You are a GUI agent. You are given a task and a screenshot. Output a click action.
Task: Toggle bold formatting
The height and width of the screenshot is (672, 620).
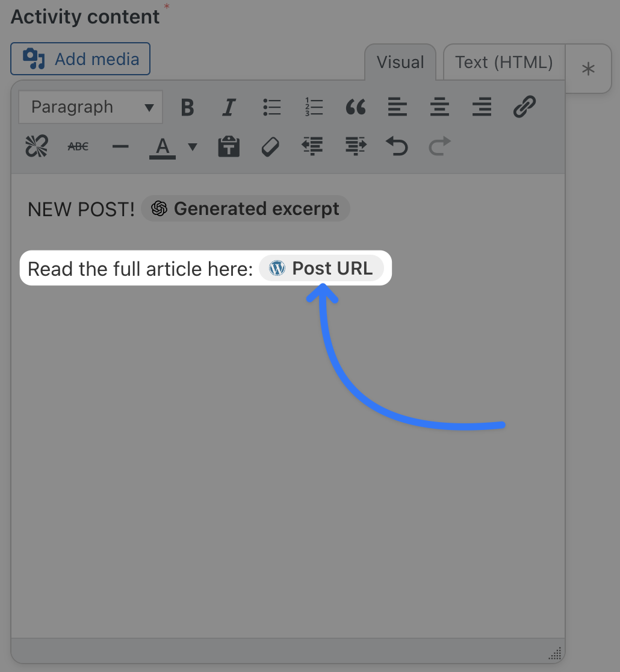(x=187, y=107)
